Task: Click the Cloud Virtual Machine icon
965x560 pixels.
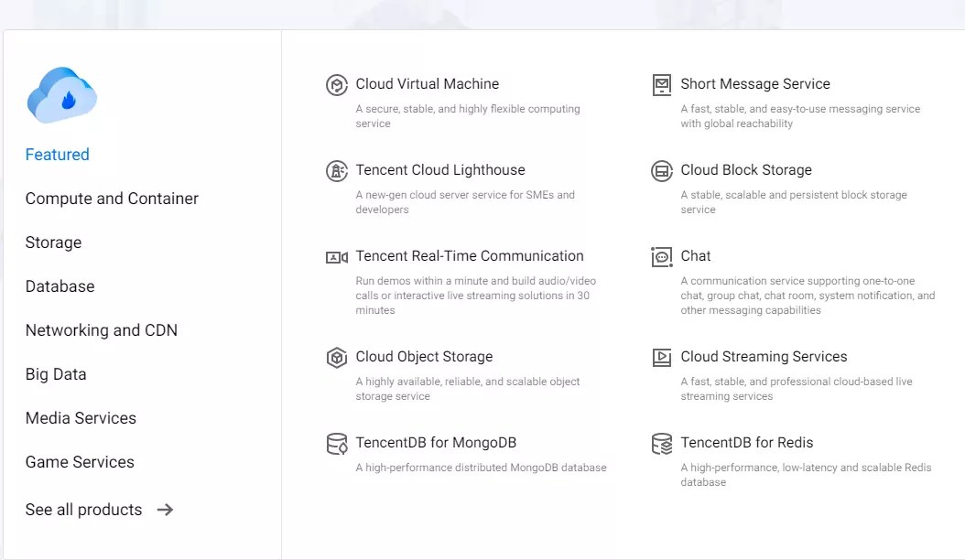Action: (338, 84)
